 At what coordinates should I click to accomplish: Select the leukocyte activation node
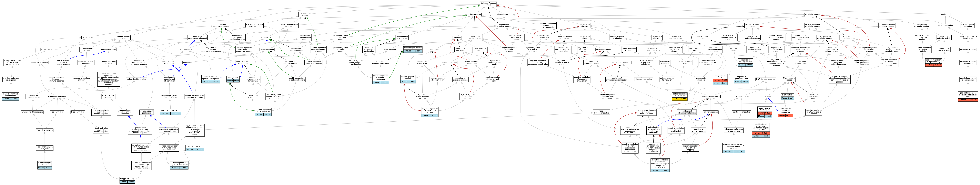[40, 62]
